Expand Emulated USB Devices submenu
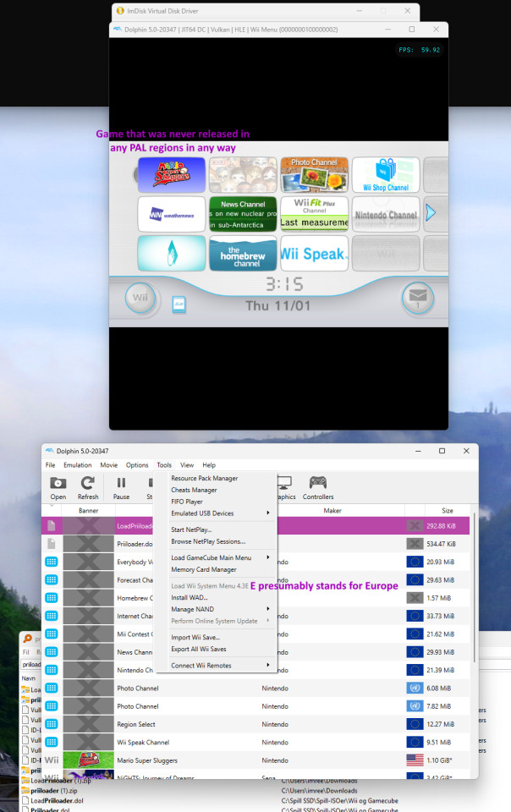Image resolution: width=511 pixels, height=812 pixels. coord(216,513)
